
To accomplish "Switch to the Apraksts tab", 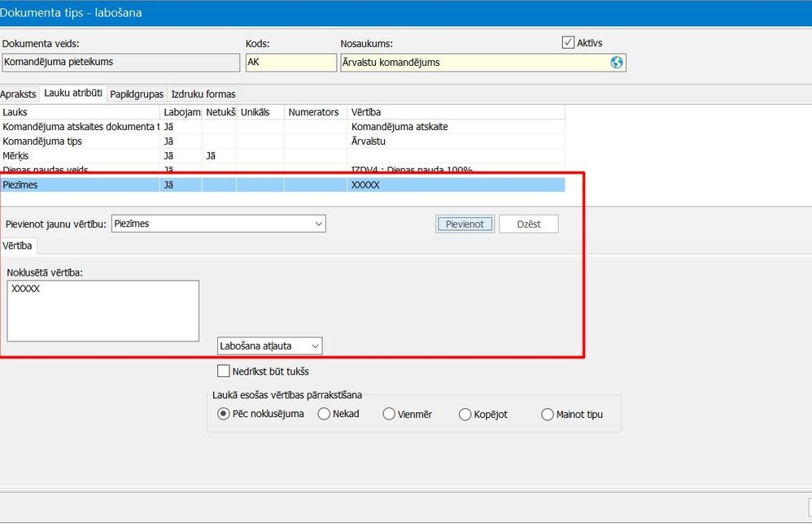I will (18, 93).
